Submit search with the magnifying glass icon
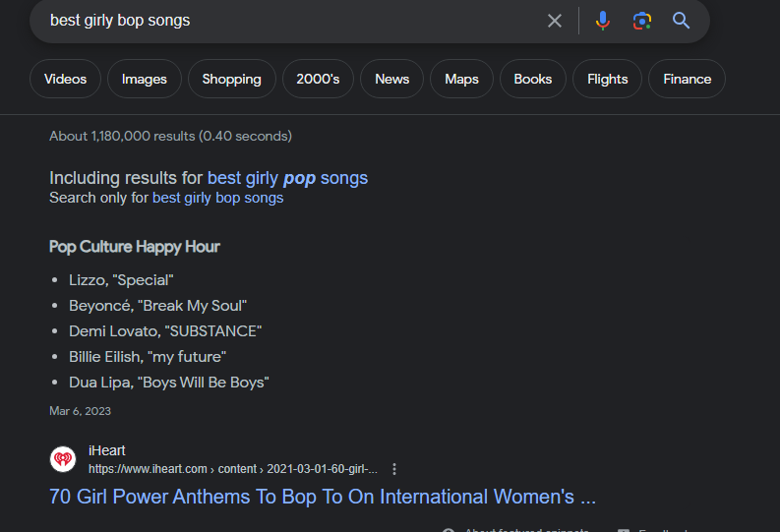 pos(681,21)
